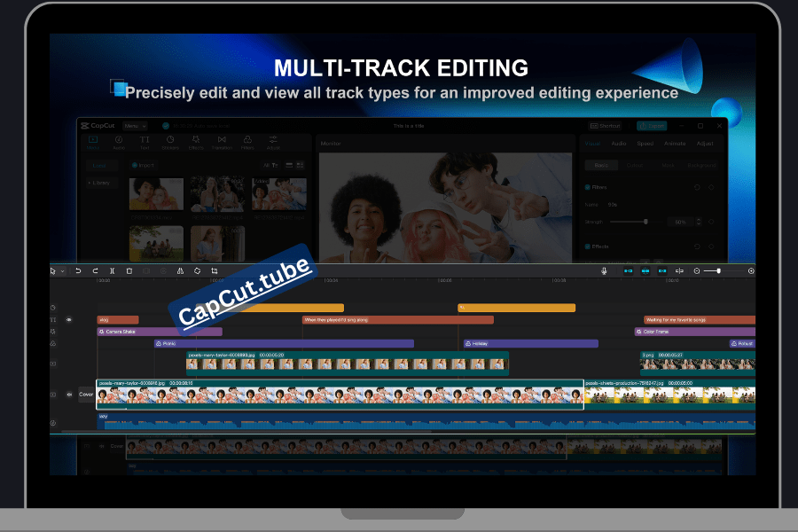The width and height of the screenshot is (798, 532).
Task: Click the timeline zoom in icon
Action: pos(751,271)
